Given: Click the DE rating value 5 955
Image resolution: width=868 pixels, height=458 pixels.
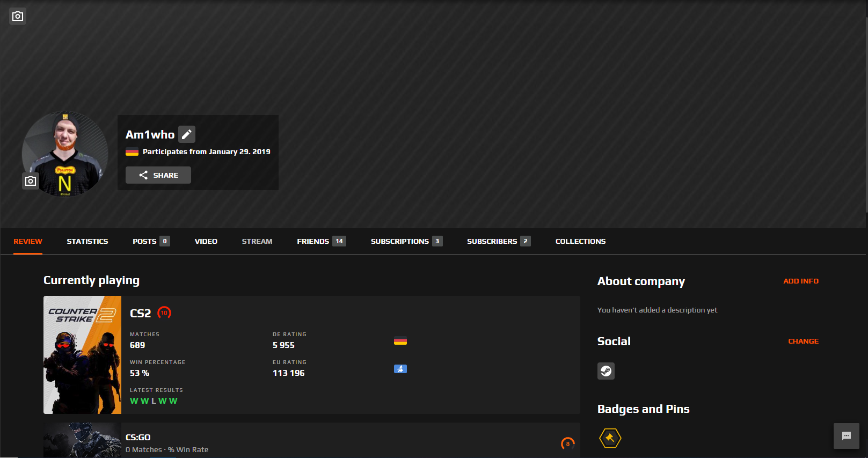Looking at the screenshot, I should coord(283,345).
